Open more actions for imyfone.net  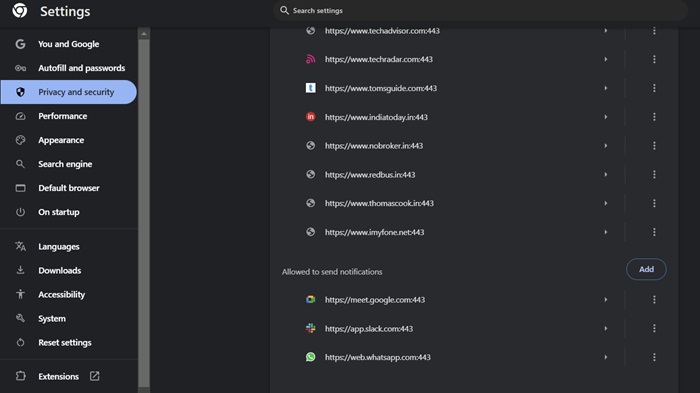[654, 232]
